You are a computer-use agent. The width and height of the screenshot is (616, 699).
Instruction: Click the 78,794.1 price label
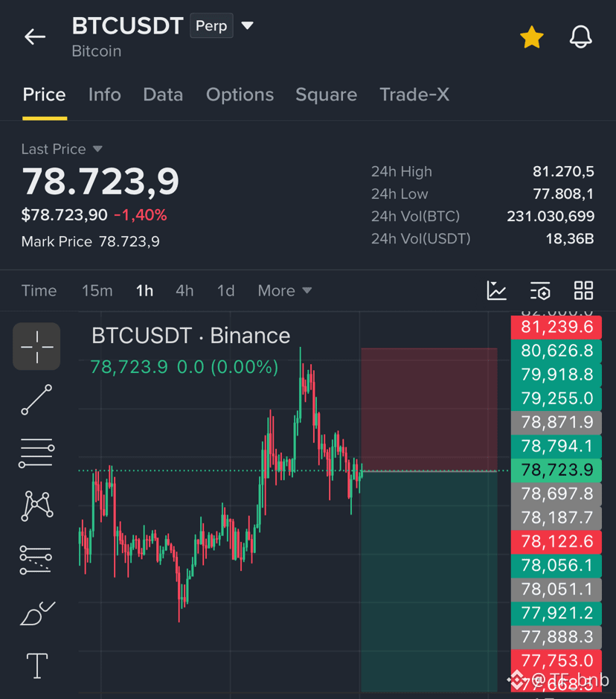pos(556,446)
